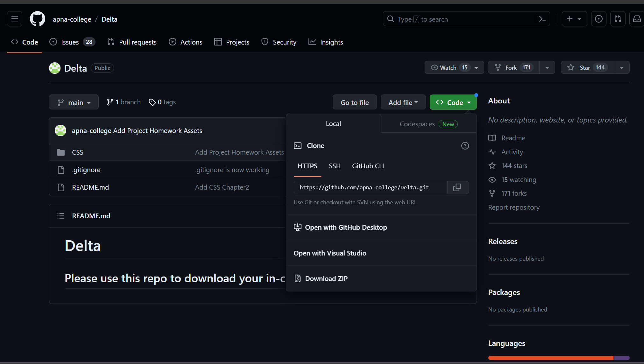Open your pull requests via the merge icon
The image size is (644, 364).
click(x=618, y=19)
